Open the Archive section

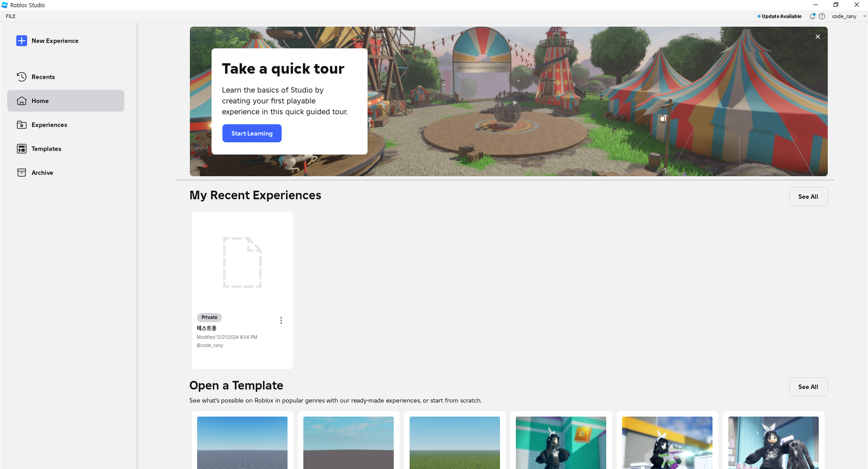[x=66, y=173]
